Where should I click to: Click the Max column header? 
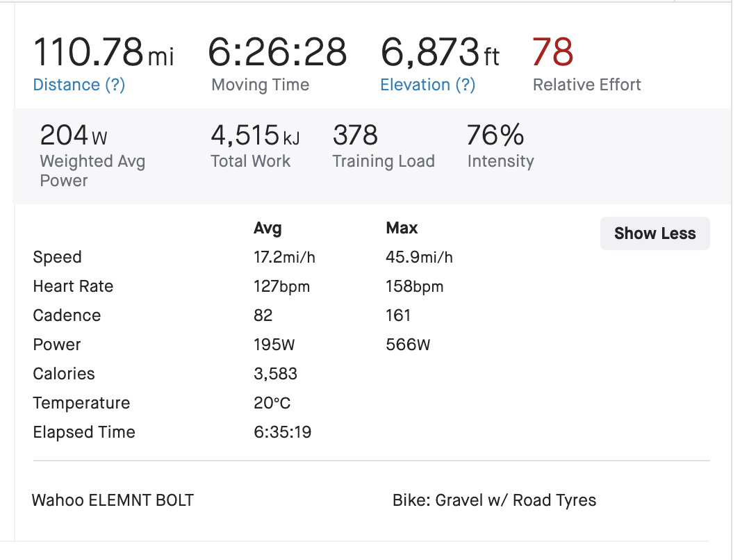(x=402, y=228)
